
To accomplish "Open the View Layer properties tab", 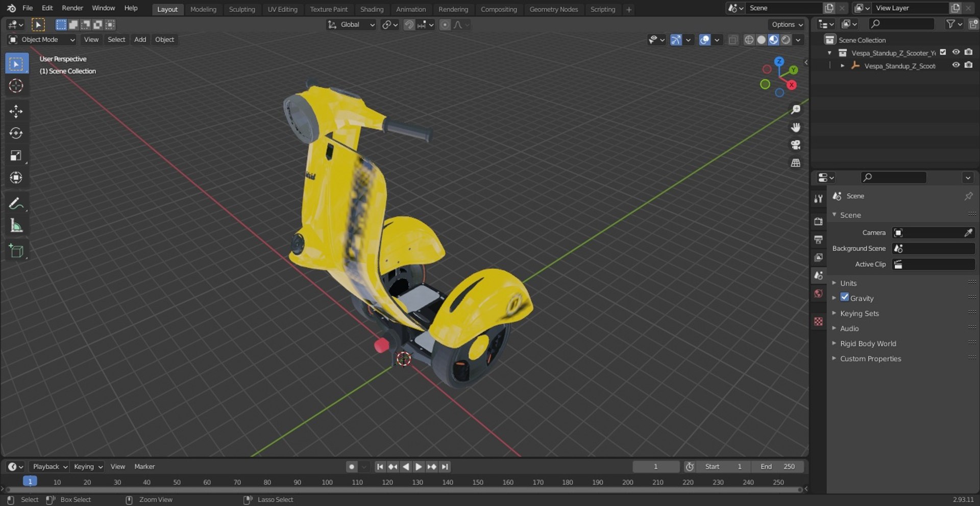I will [x=819, y=257].
